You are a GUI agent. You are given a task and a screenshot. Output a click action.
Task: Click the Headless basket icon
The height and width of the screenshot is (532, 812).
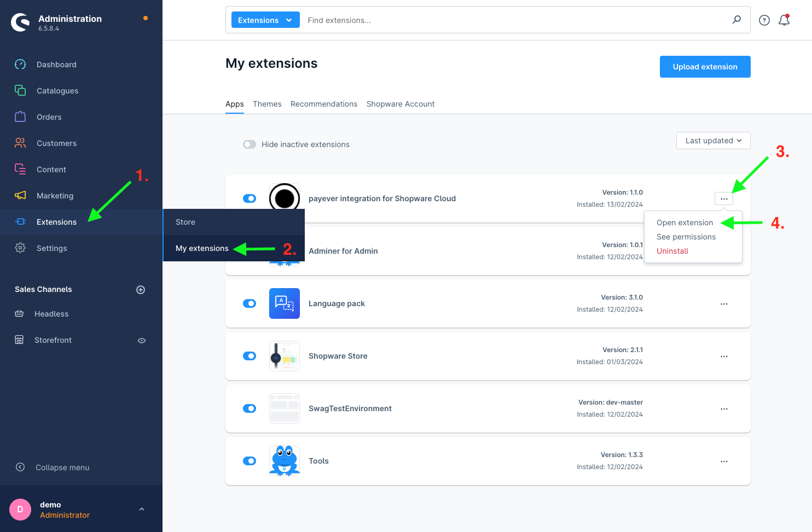[19, 314]
